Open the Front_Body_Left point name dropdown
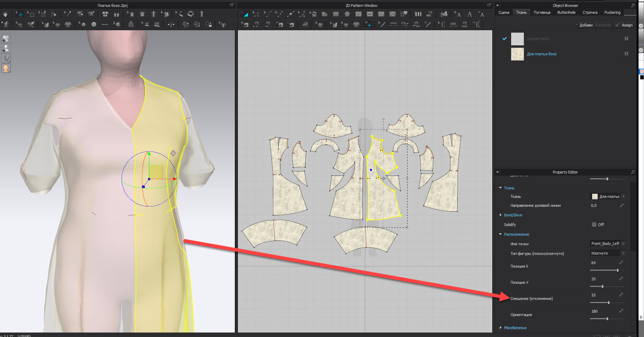 (x=623, y=244)
